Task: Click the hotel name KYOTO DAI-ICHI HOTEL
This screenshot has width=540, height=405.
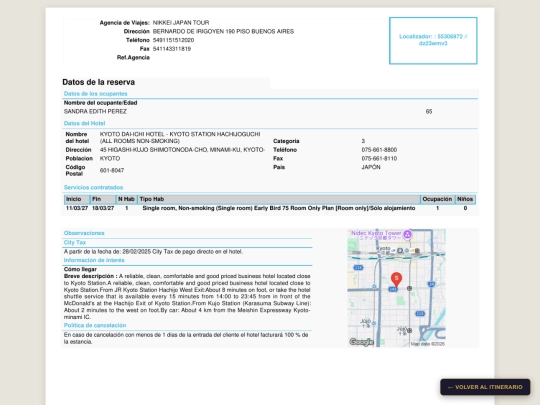Action: (180, 137)
